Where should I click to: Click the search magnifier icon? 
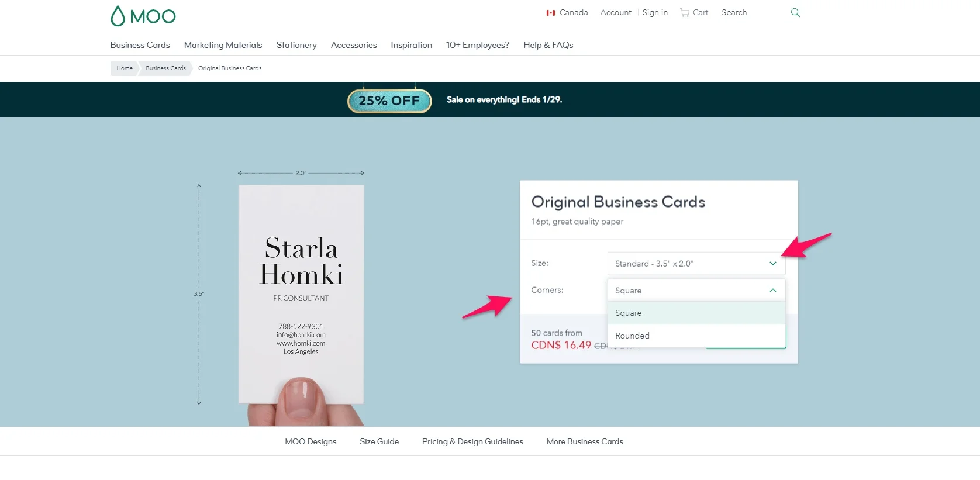pyautogui.click(x=795, y=12)
